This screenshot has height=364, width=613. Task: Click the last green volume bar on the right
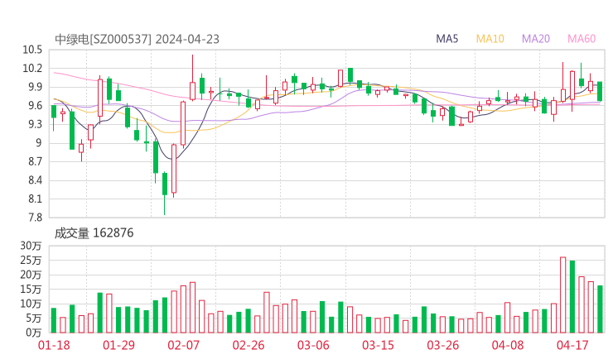[x=600, y=309]
